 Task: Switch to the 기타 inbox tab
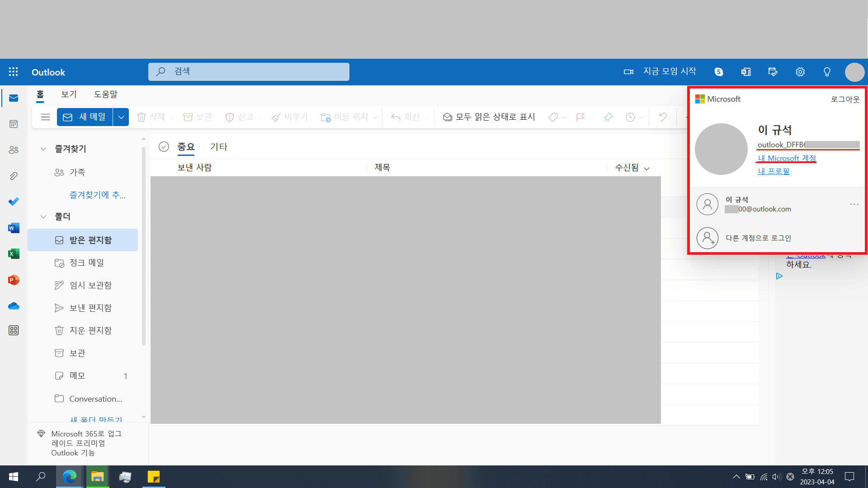[x=219, y=146]
